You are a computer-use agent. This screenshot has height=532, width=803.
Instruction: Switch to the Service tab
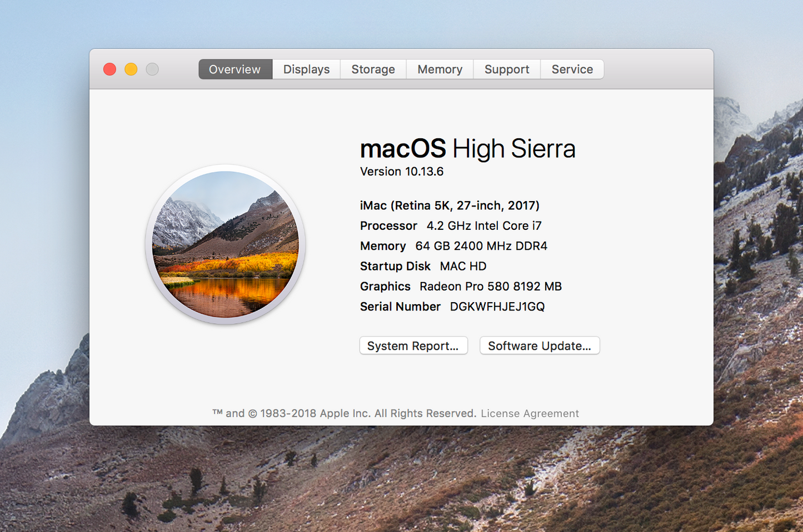pyautogui.click(x=572, y=69)
